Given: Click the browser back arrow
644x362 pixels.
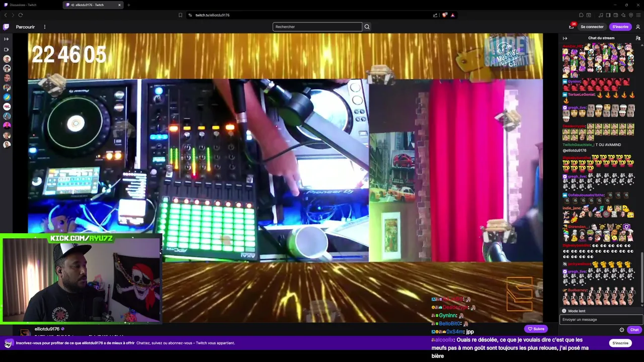Looking at the screenshot, I should coord(6,15).
